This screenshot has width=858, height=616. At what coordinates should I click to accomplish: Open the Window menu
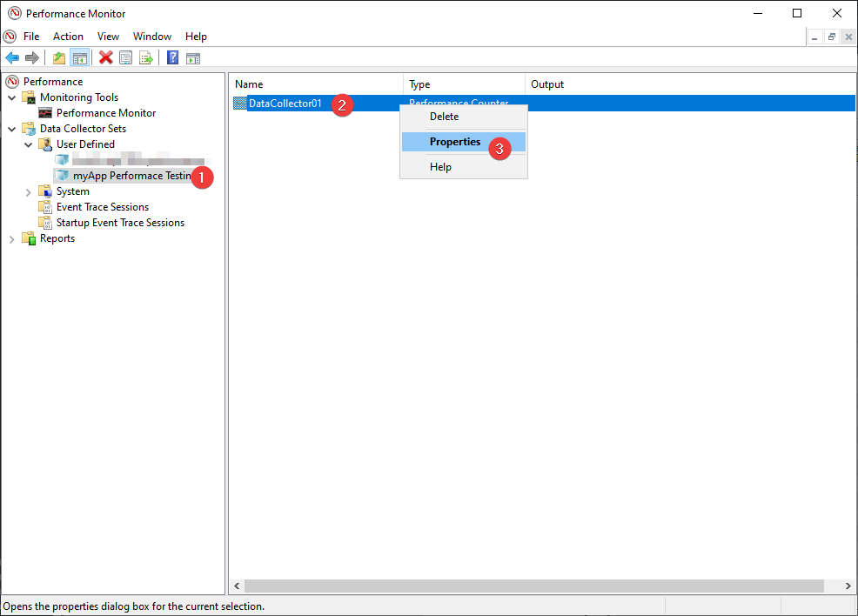pyautogui.click(x=152, y=37)
